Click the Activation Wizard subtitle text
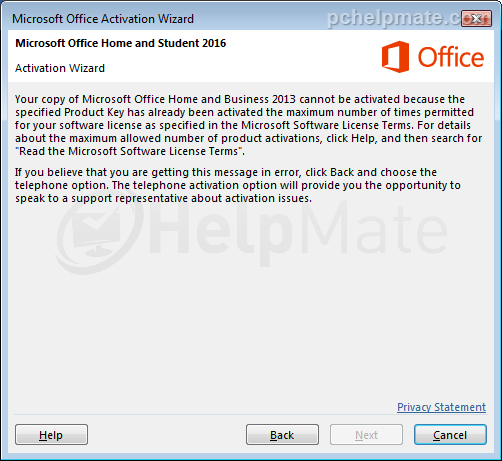Image resolution: width=502 pixels, height=461 pixels. [60, 68]
